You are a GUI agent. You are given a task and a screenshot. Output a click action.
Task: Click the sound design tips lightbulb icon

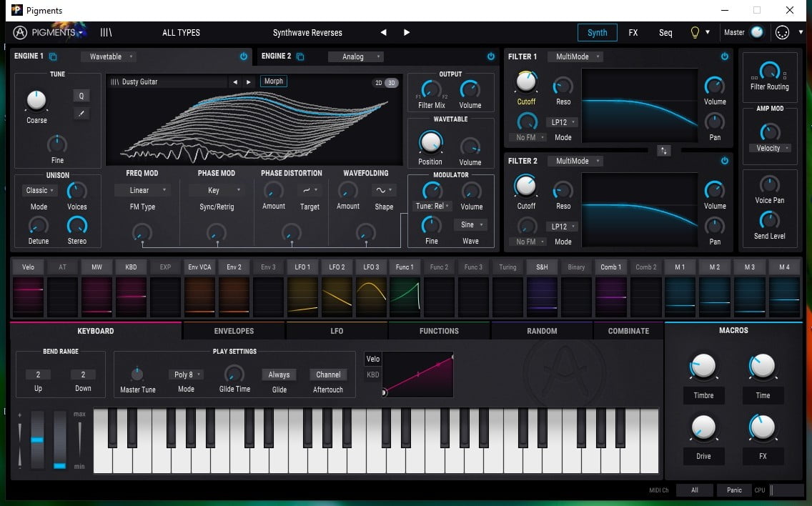pyautogui.click(x=695, y=32)
